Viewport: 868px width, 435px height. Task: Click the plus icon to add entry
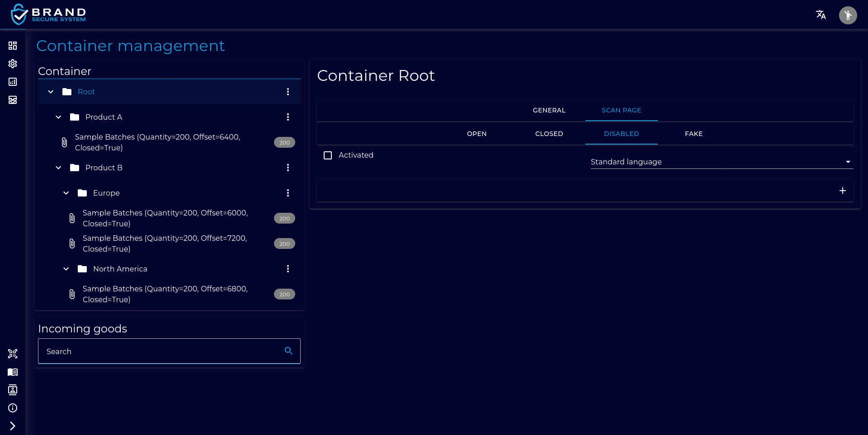(x=843, y=191)
